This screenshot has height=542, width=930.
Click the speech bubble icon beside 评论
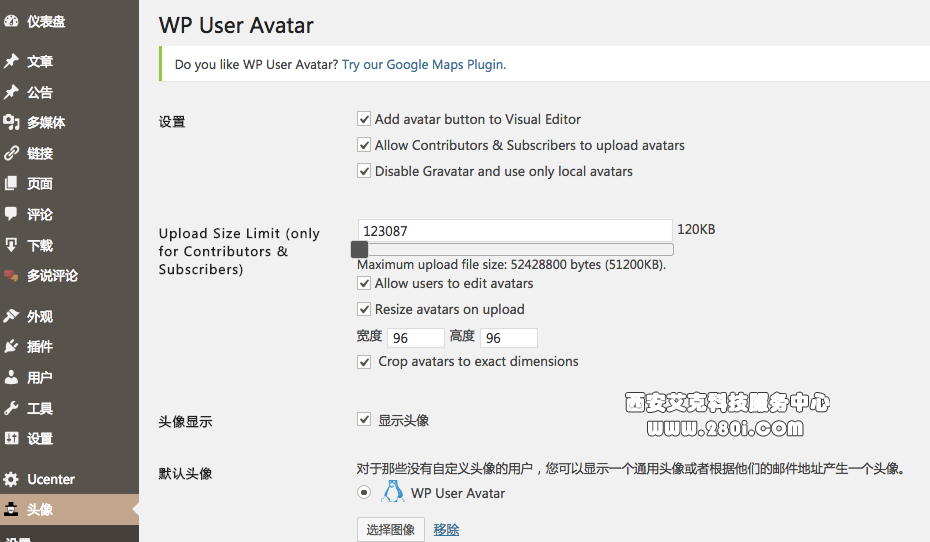coord(11,214)
